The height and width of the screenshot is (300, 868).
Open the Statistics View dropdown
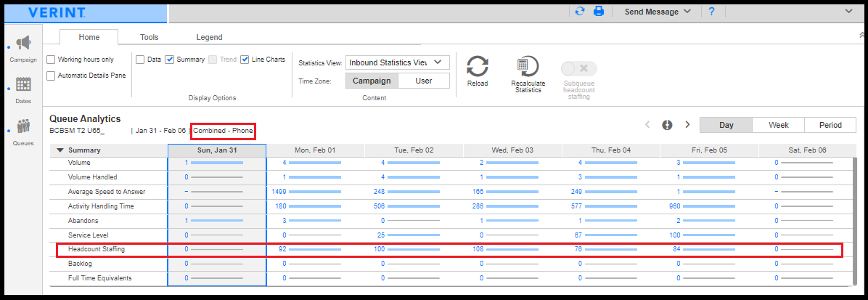tap(398, 62)
